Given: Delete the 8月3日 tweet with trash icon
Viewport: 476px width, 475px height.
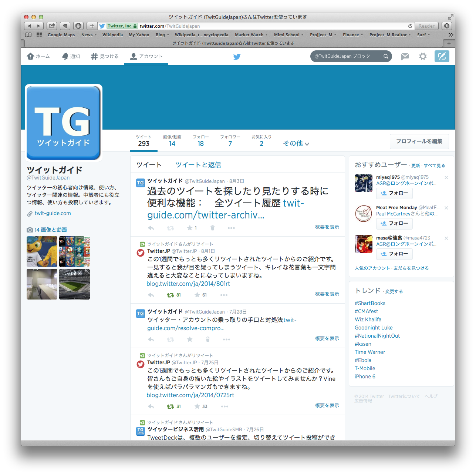Looking at the screenshot, I should (213, 228).
